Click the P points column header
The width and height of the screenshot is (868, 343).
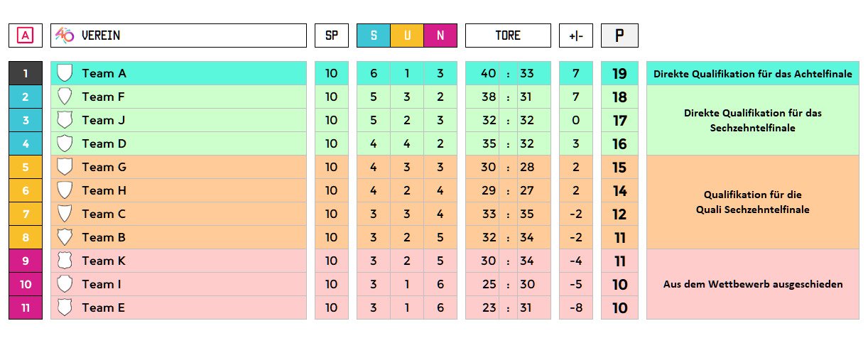click(x=619, y=36)
